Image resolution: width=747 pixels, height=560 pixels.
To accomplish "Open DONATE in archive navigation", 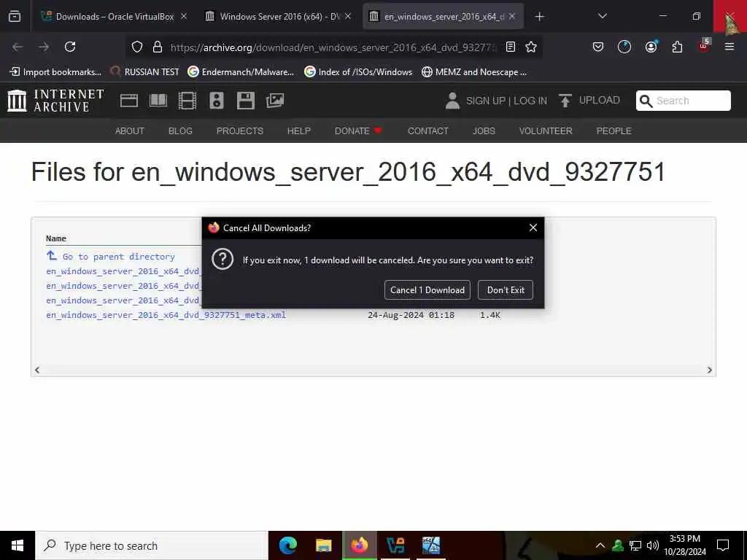I will (x=357, y=131).
